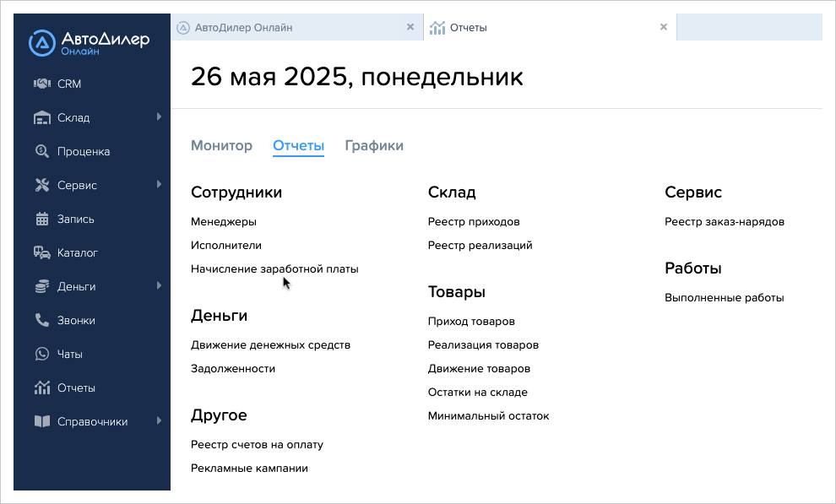Select the Деньги coins icon
The width and height of the screenshot is (836, 504).
[x=42, y=287]
